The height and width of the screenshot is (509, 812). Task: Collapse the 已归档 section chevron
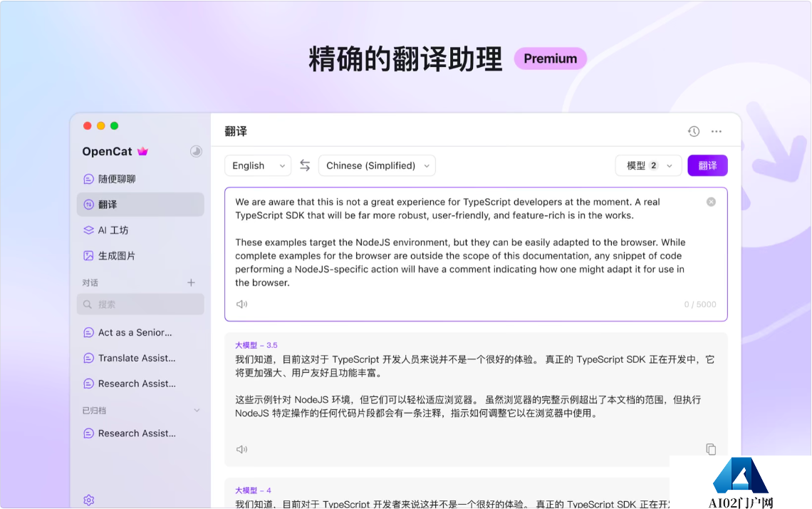pos(197,411)
